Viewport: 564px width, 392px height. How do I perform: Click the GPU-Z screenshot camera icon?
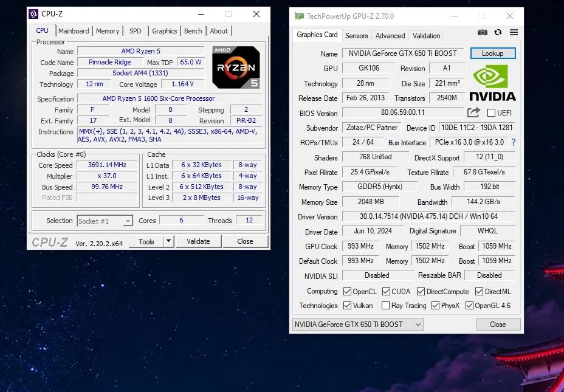(483, 32)
